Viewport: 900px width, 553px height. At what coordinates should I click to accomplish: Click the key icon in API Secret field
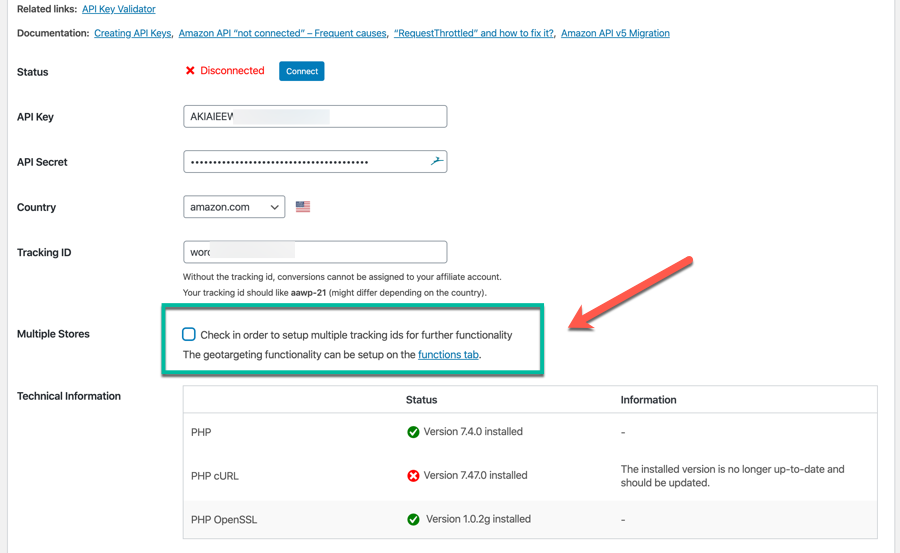[437, 161]
